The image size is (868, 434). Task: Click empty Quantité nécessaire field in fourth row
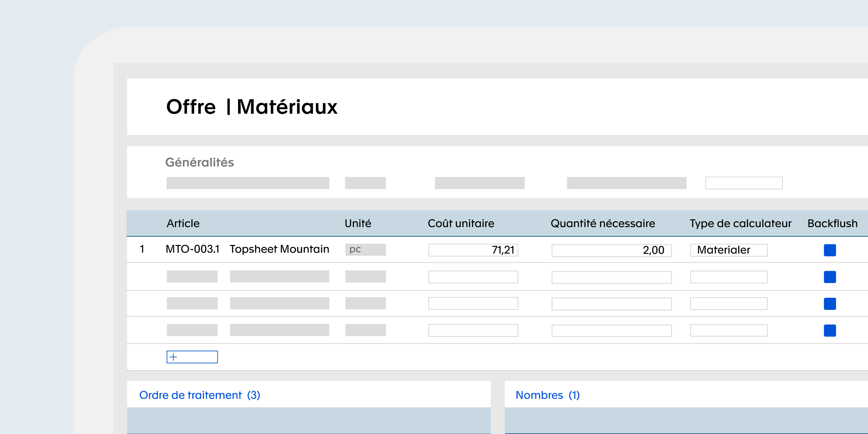[x=611, y=331]
